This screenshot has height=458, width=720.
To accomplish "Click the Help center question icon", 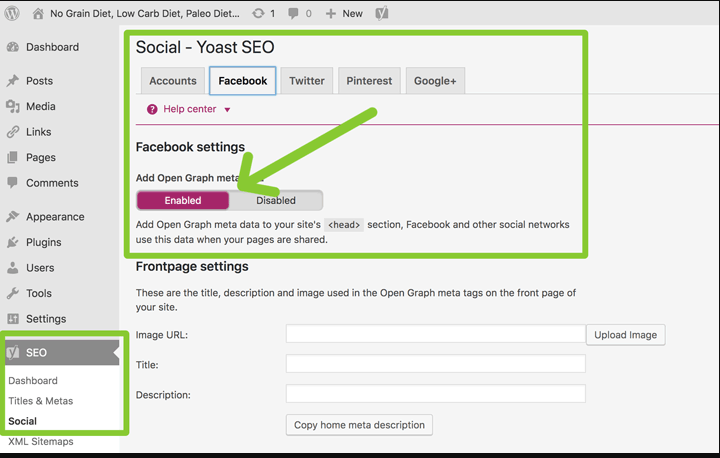I will pyautogui.click(x=152, y=109).
